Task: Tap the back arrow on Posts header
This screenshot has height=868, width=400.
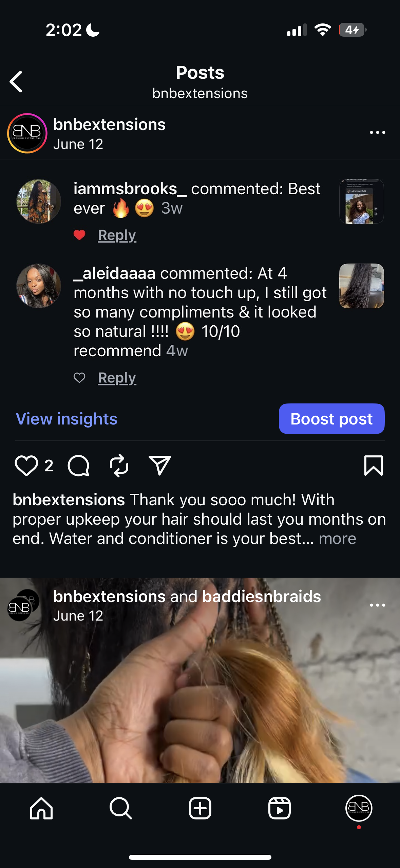Action: pos(16,82)
